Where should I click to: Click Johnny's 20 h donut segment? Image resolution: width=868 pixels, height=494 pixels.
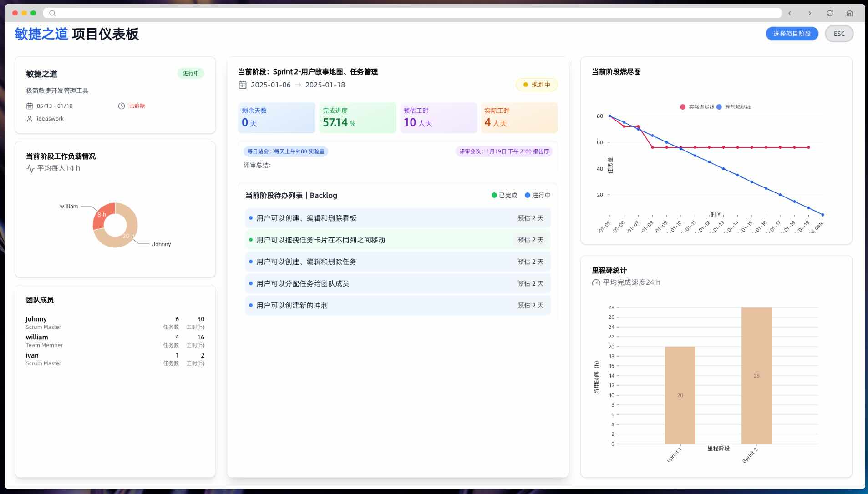coord(128,235)
